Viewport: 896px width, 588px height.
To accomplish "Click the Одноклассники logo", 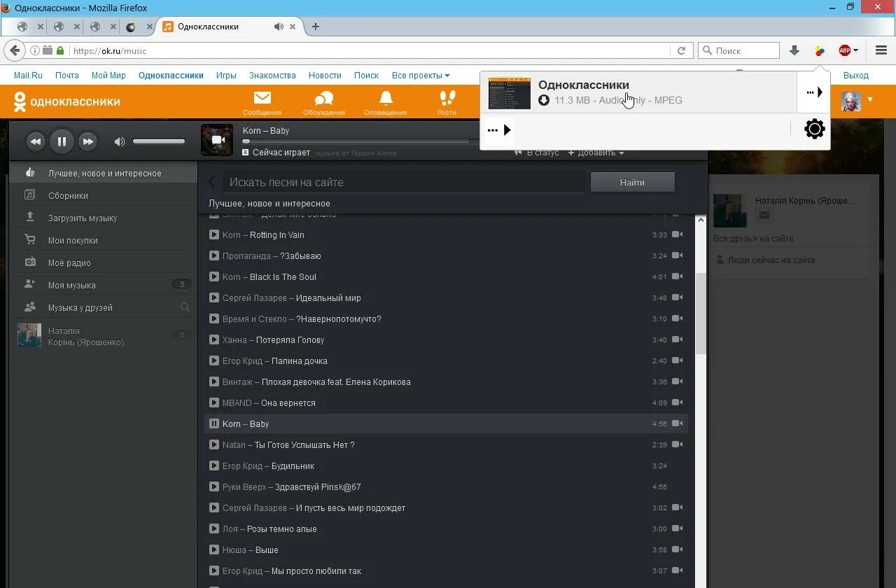I will click(67, 101).
